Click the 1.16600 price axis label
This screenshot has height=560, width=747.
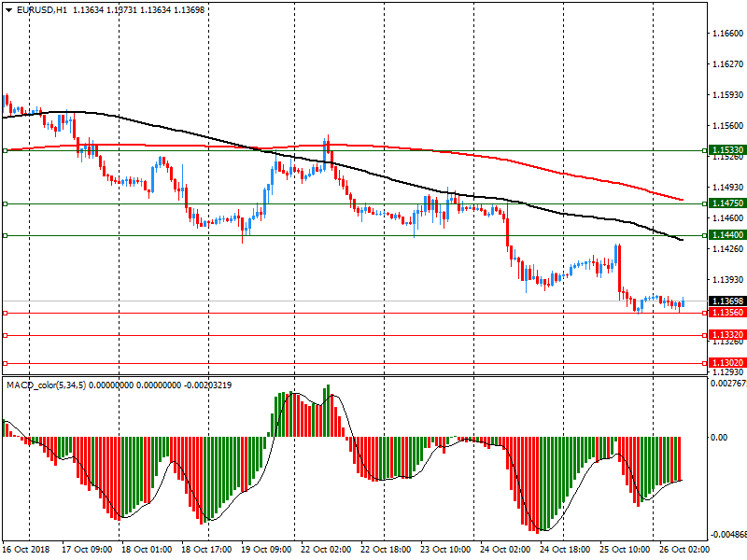pyautogui.click(x=728, y=34)
